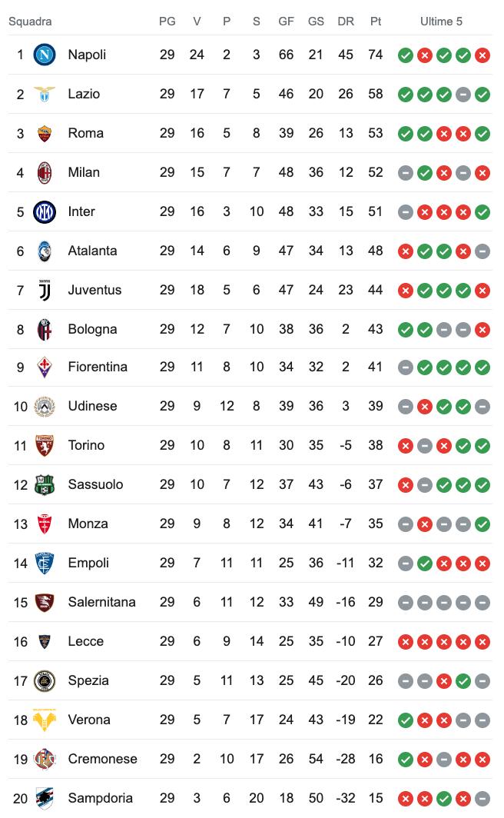Open the Milan team link
The width and height of the screenshot is (504, 818).
coord(84,172)
